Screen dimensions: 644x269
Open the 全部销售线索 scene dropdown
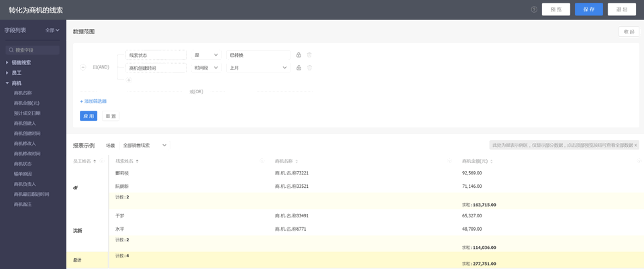tap(145, 145)
